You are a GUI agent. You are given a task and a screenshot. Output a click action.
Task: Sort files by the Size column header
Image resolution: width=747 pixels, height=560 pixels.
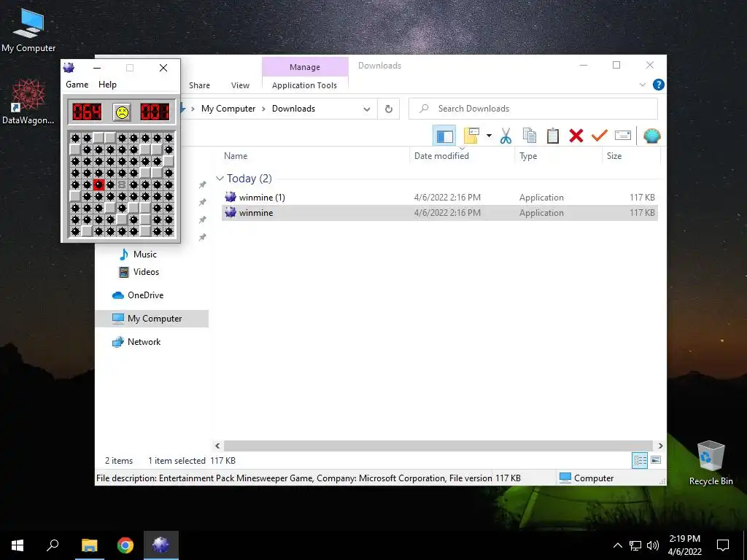(614, 156)
